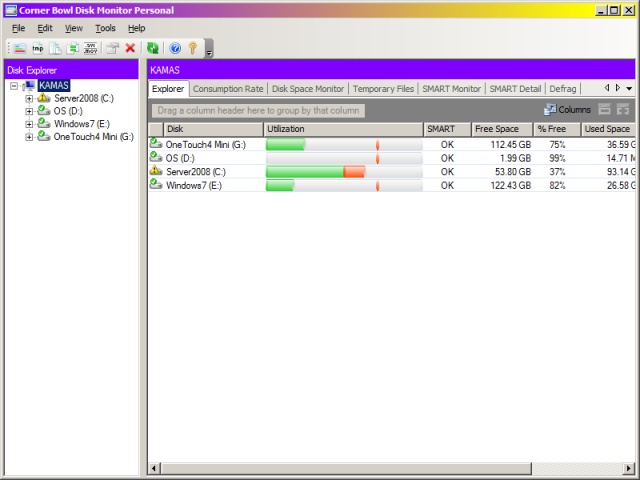Select Server2008 (C:) in the tree
This screenshot has height=480, width=640.
coord(84,98)
